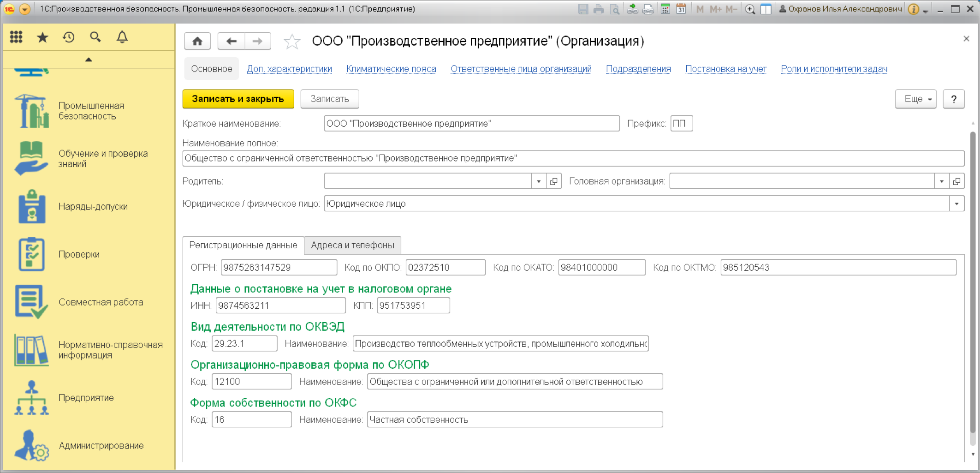The image size is (980, 473).
Task: Click the M- memory button
Action: 731,9
